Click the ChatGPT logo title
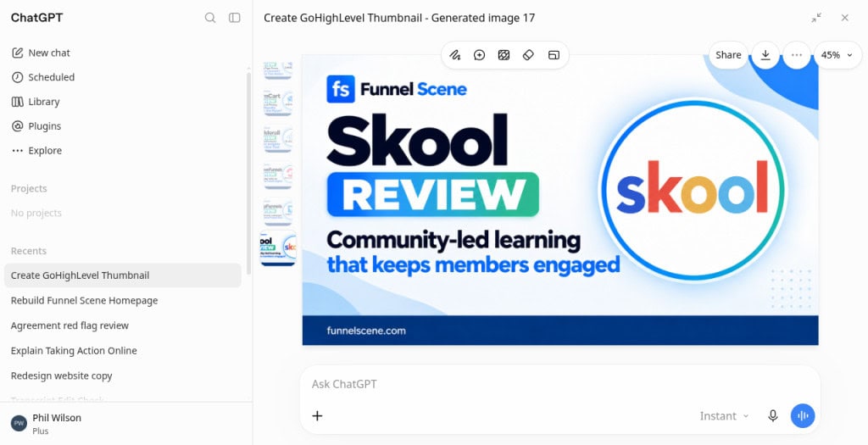868x445 pixels. (x=37, y=18)
